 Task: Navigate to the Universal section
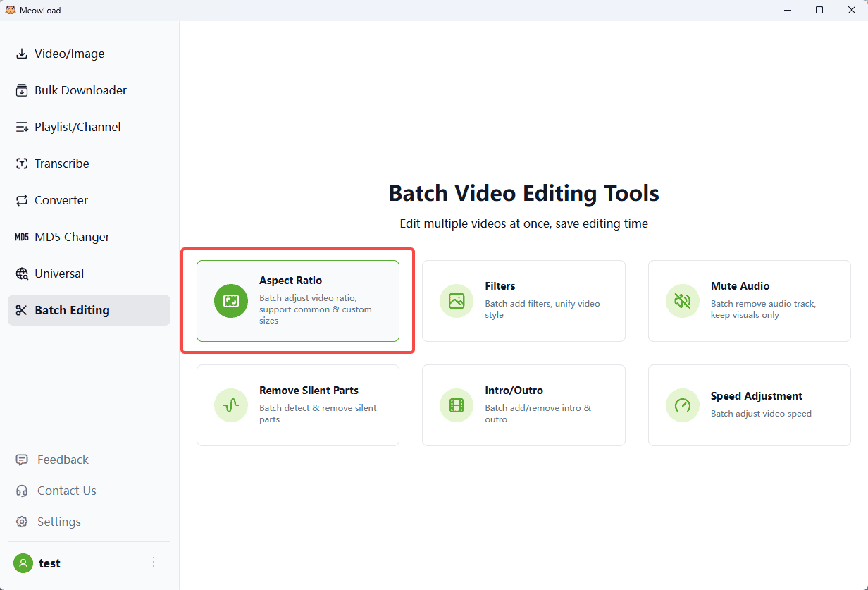pos(59,274)
